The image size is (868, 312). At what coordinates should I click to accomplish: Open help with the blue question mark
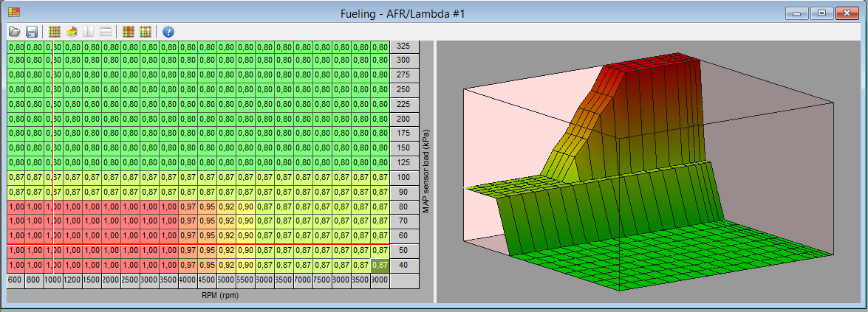coord(168,32)
